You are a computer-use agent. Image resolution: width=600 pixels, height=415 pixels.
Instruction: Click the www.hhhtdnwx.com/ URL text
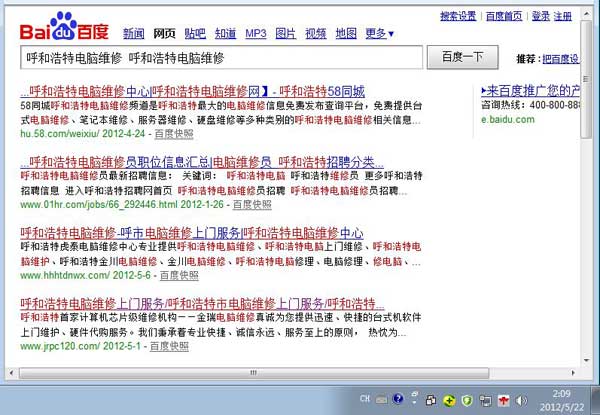pyautogui.click(x=65, y=275)
